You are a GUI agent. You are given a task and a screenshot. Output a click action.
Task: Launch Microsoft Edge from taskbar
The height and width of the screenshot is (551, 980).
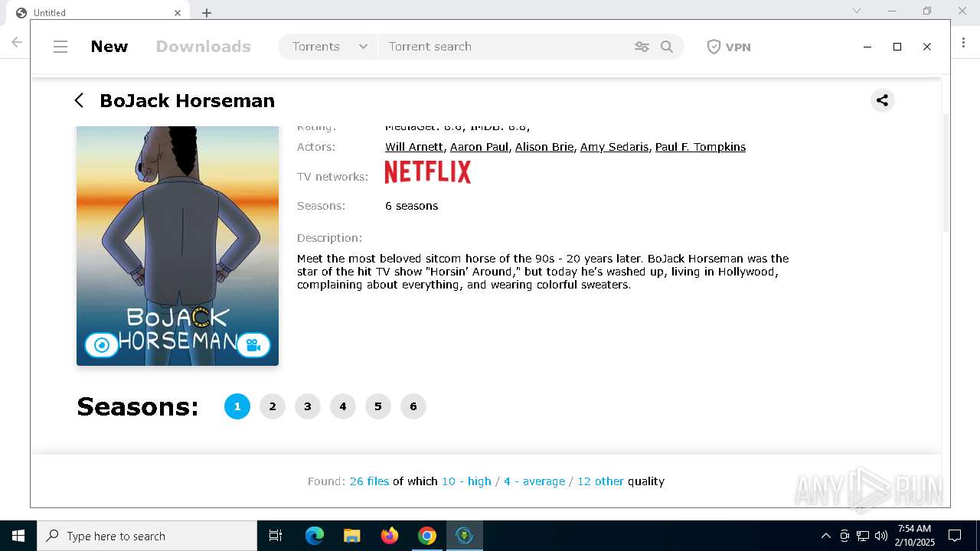314,536
